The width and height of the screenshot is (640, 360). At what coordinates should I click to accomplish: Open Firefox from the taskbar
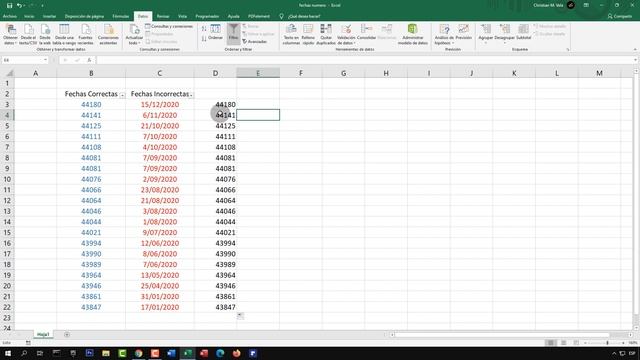click(x=236, y=353)
